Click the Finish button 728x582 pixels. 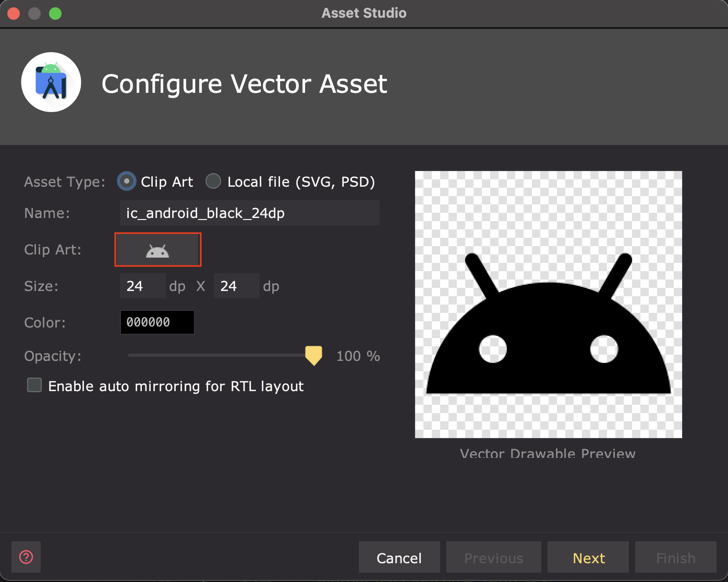[x=676, y=557]
